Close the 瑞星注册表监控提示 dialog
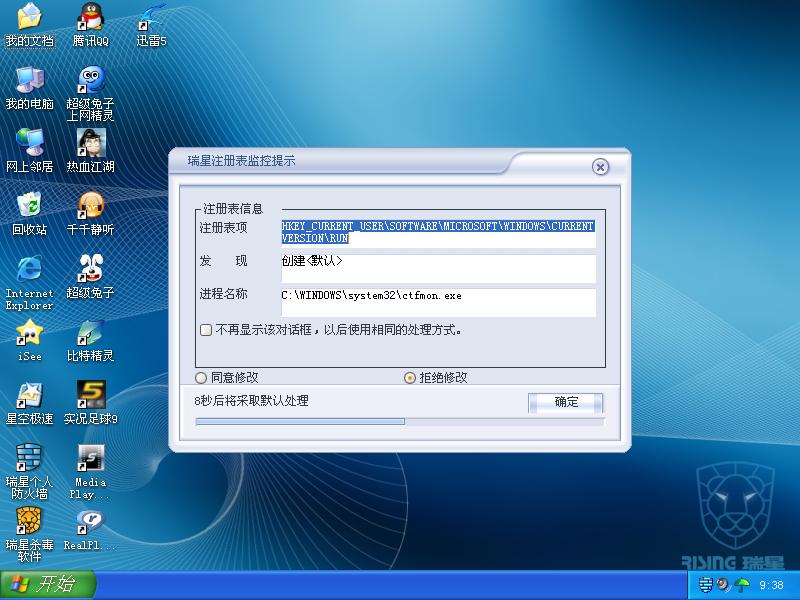 pos(600,167)
